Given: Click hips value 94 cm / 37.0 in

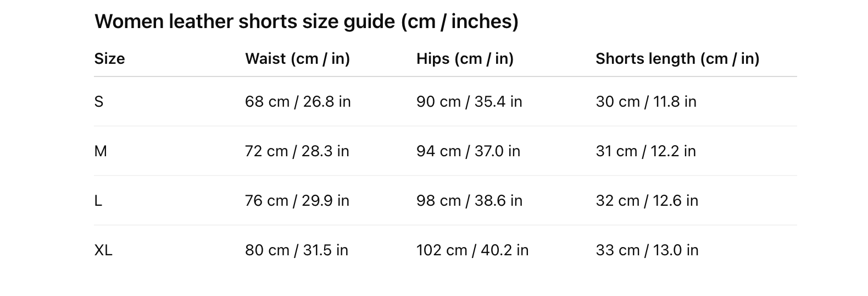Looking at the screenshot, I should pyautogui.click(x=468, y=151).
